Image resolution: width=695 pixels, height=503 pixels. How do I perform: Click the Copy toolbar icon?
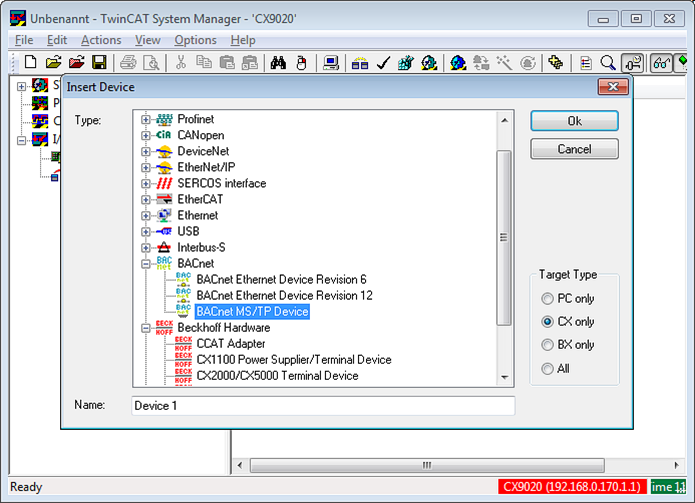click(x=204, y=62)
